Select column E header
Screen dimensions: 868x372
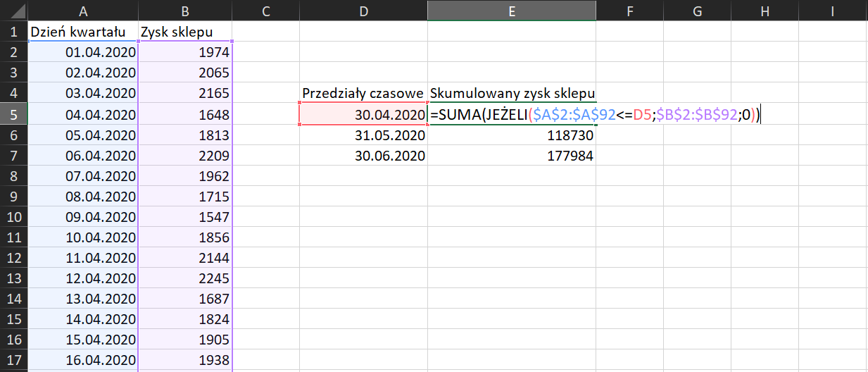coord(512,11)
